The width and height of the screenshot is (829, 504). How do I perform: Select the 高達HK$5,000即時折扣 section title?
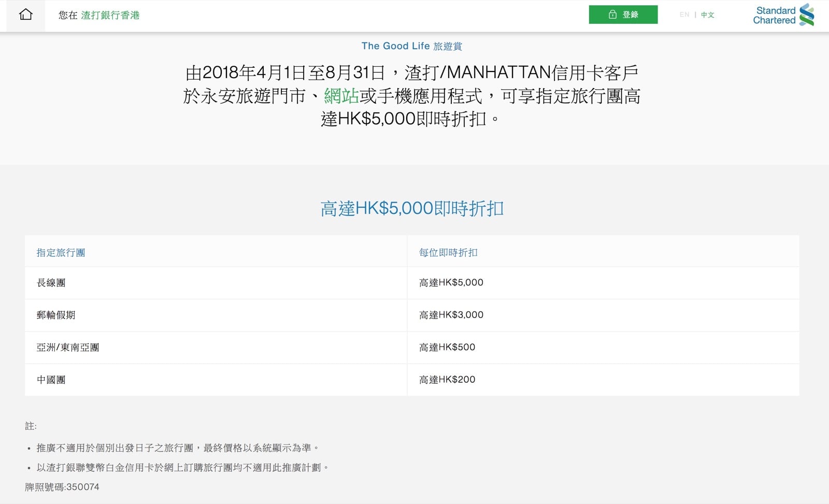click(x=412, y=208)
